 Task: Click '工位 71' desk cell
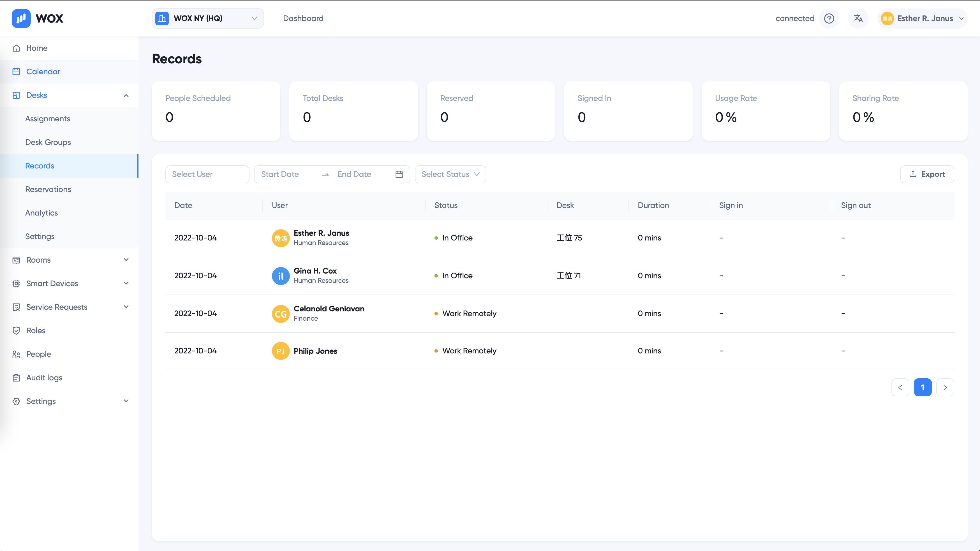tap(568, 276)
